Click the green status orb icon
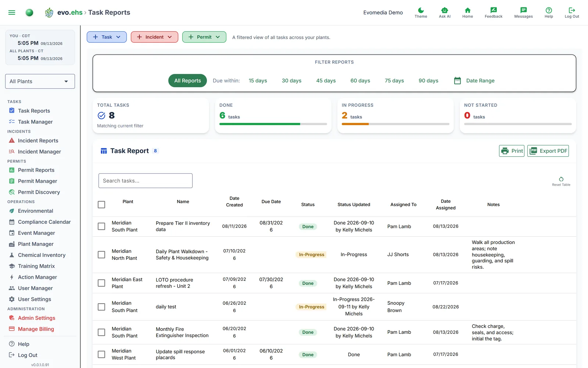 tap(29, 13)
